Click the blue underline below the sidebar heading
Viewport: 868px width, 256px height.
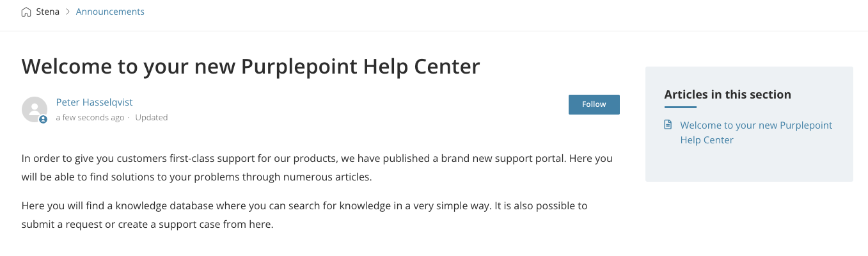[680, 107]
